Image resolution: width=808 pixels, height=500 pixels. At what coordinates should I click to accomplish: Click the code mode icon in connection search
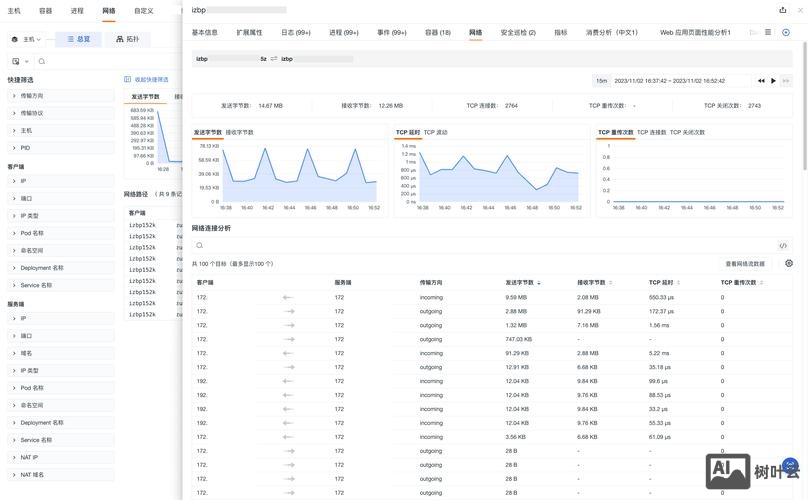tap(783, 245)
